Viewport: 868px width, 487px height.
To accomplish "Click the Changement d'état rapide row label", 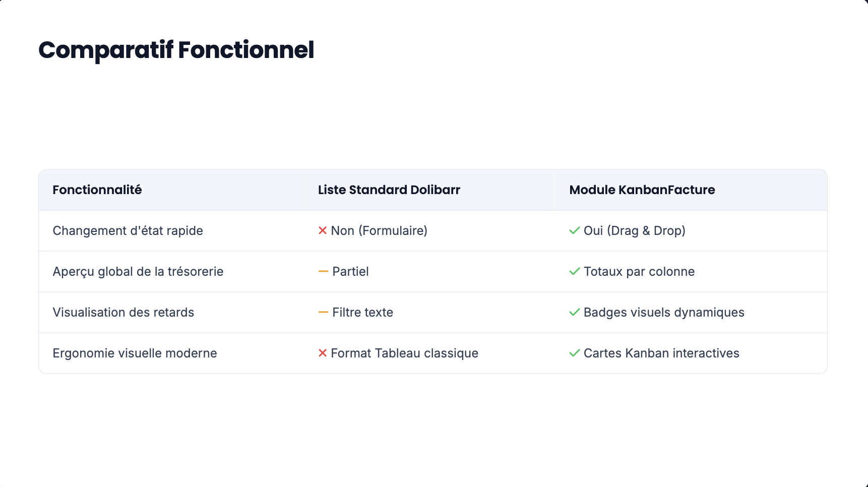I will click(128, 231).
